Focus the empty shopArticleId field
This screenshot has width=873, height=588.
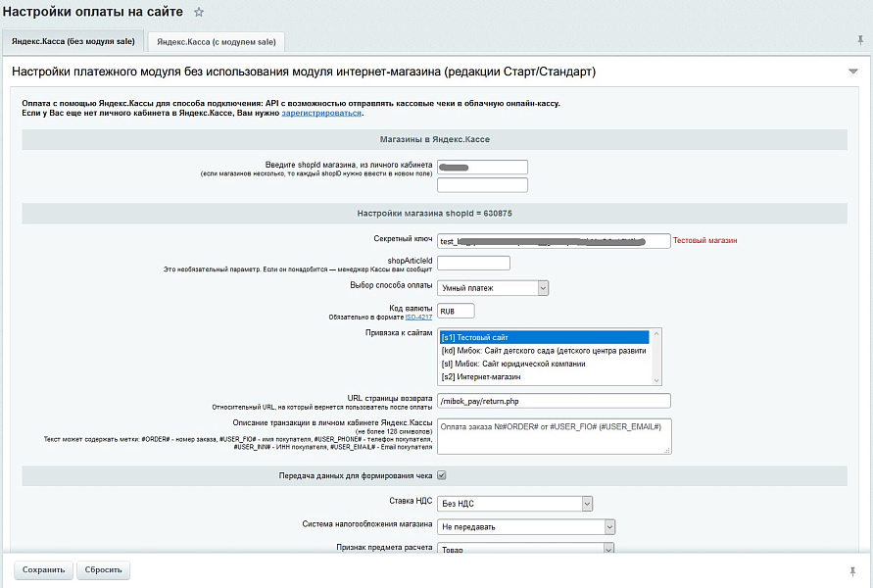473,263
